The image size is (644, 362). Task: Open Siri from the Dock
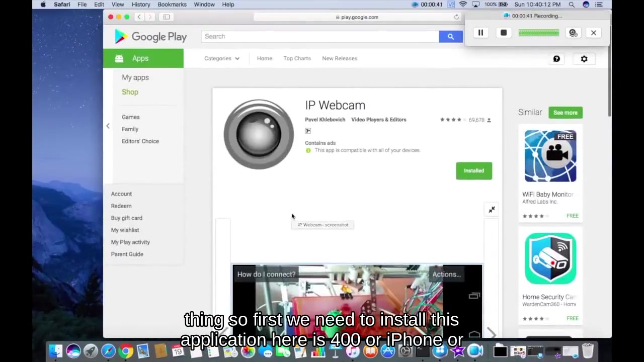pyautogui.click(x=73, y=350)
